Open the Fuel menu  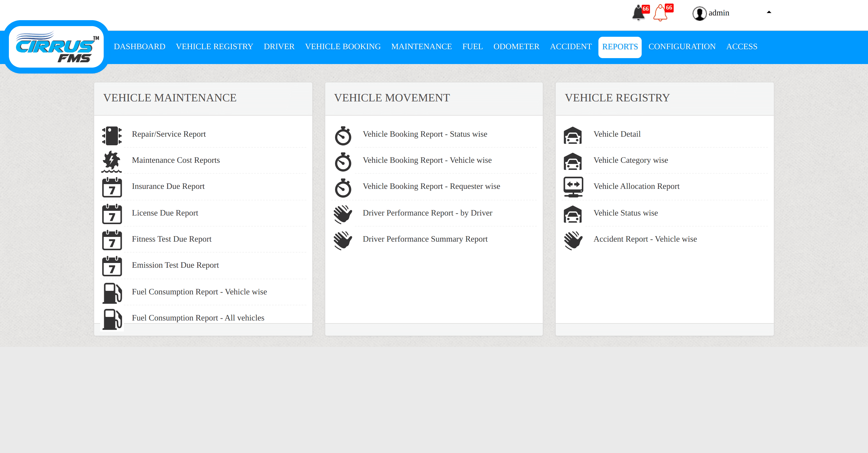(x=473, y=47)
